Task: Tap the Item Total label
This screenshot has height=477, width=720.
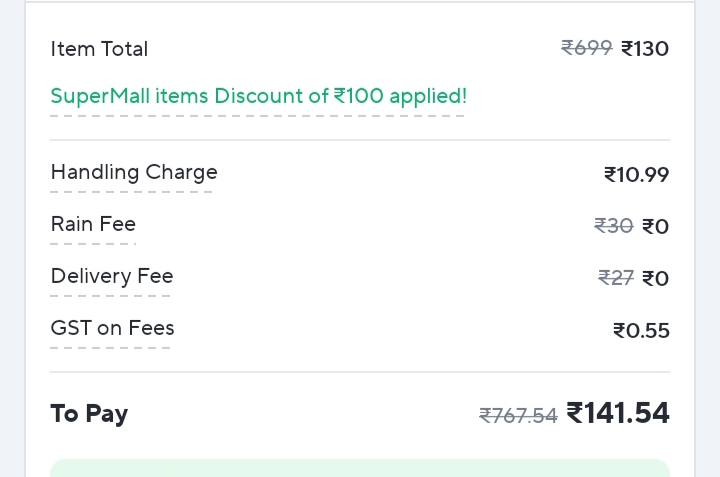Action: click(x=99, y=49)
